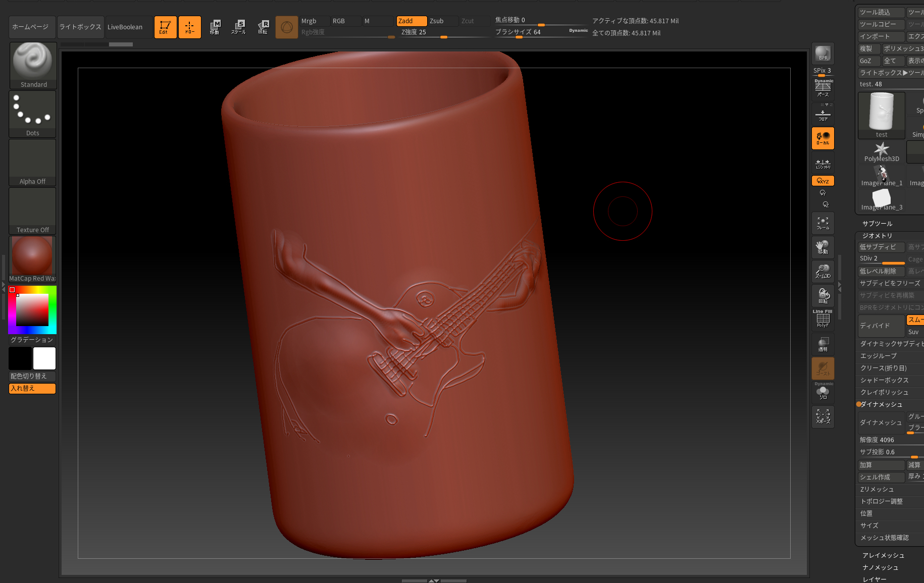This screenshot has height=583, width=924.
Task: Open the Alpha Off selector
Action: click(x=33, y=163)
